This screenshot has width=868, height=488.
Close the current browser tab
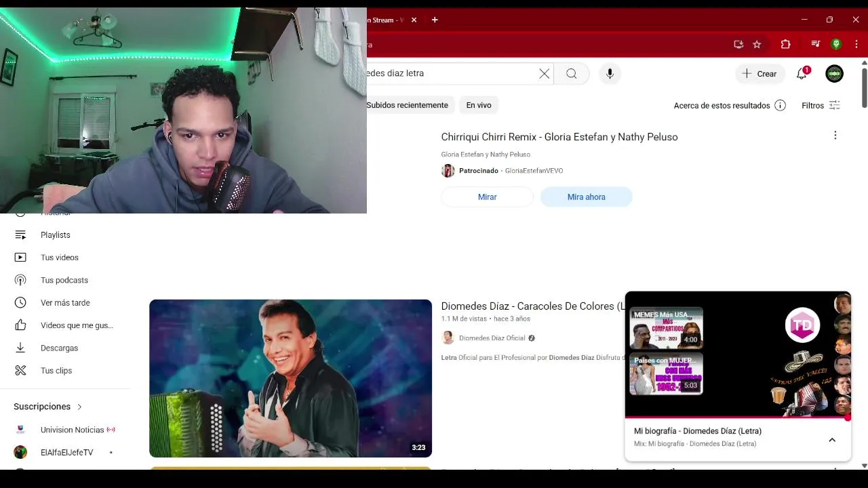tap(414, 20)
